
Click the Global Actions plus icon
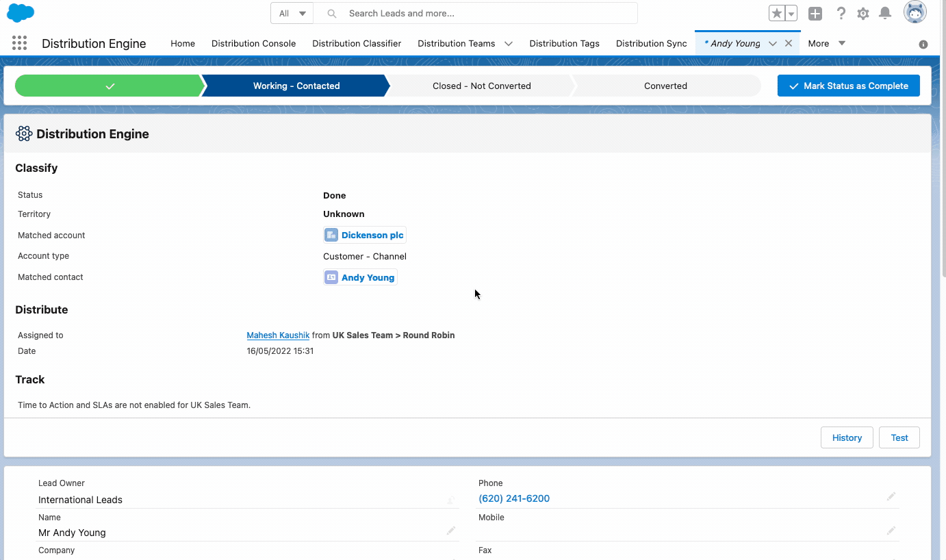click(815, 13)
